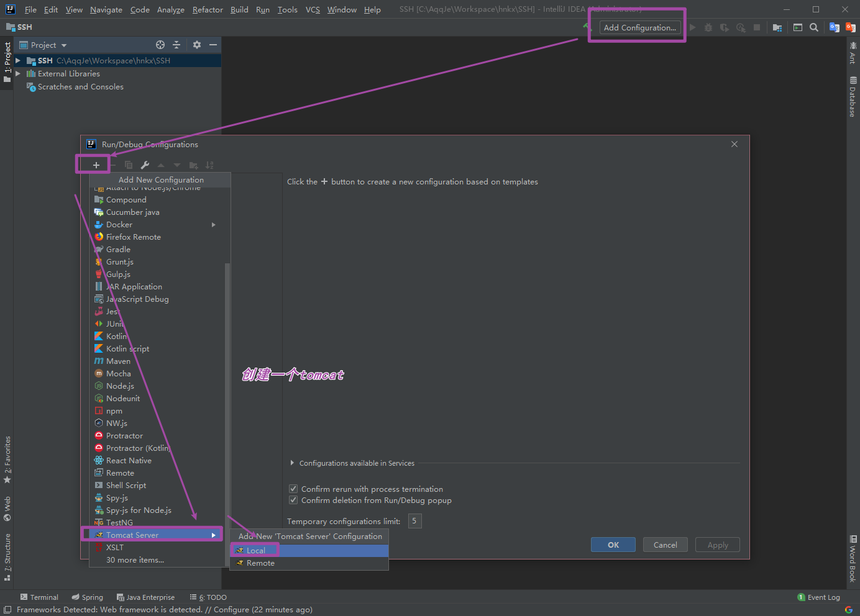Expand External Libraries tree node

tap(18, 73)
